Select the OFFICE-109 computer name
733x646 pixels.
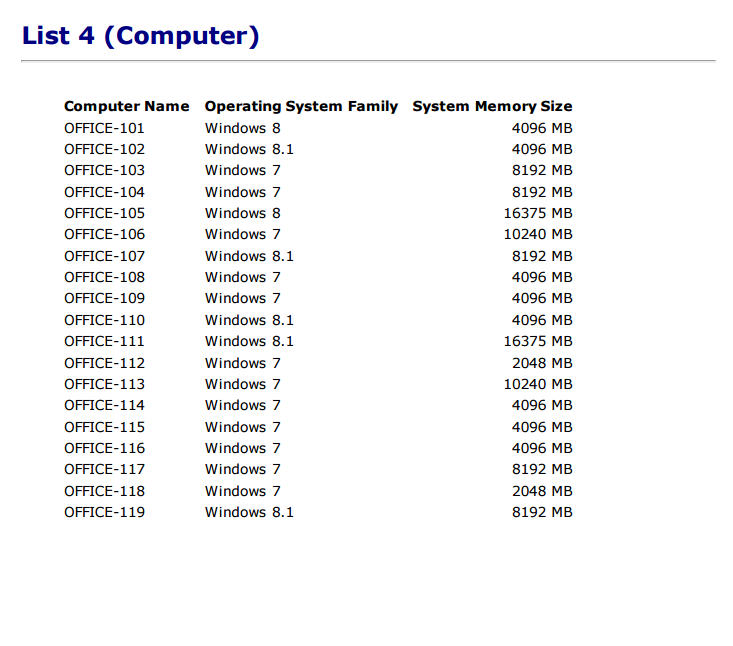(104, 298)
